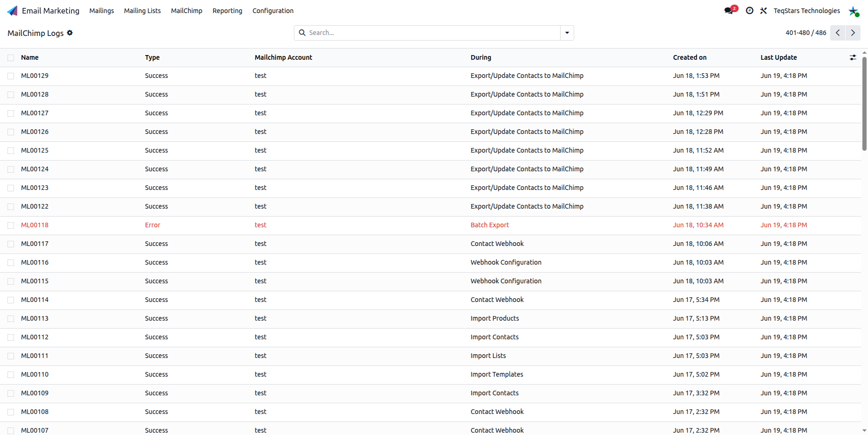Select the ML00129 row checkbox

coord(11,76)
